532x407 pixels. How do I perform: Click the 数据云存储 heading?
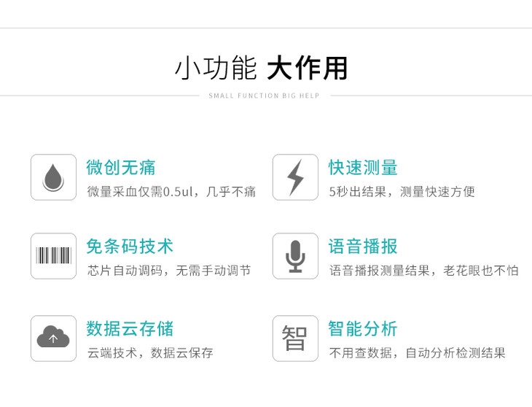coord(130,328)
